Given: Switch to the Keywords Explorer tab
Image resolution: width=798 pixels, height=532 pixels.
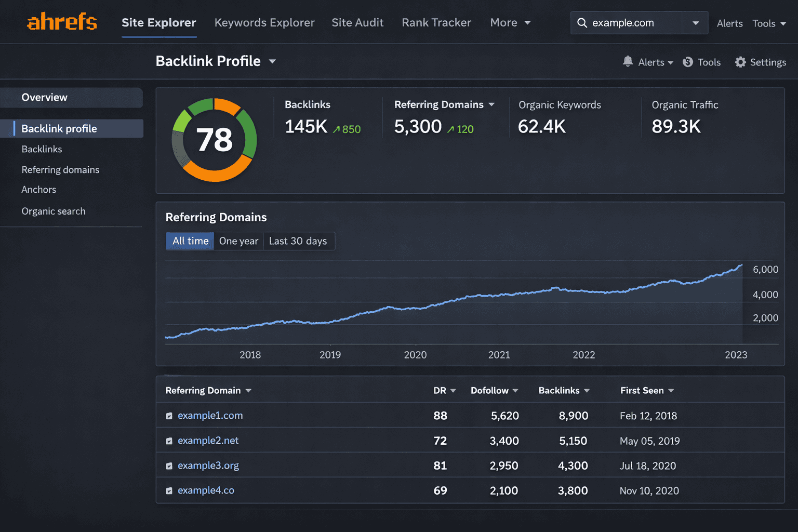Looking at the screenshot, I should (x=264, y=22).
